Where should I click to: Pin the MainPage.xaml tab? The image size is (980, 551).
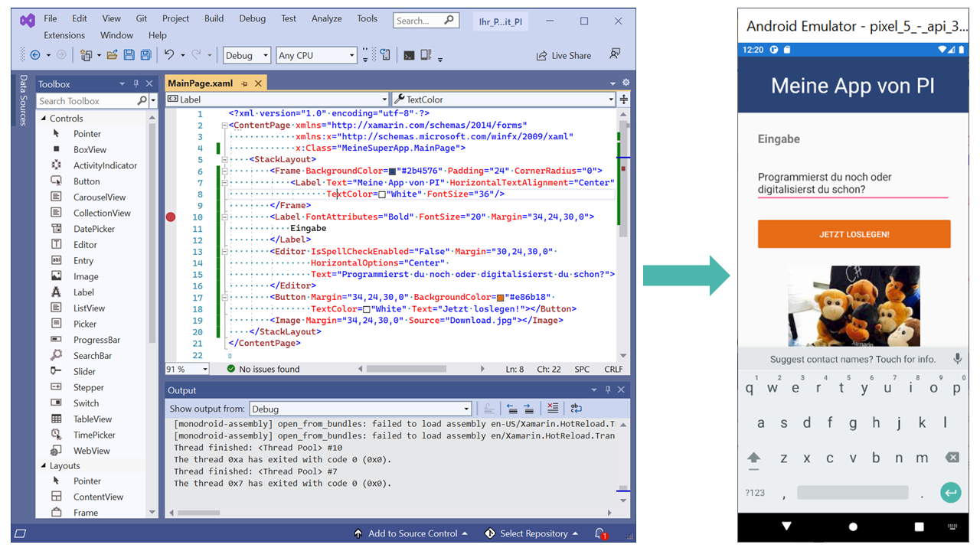[244, 83]
